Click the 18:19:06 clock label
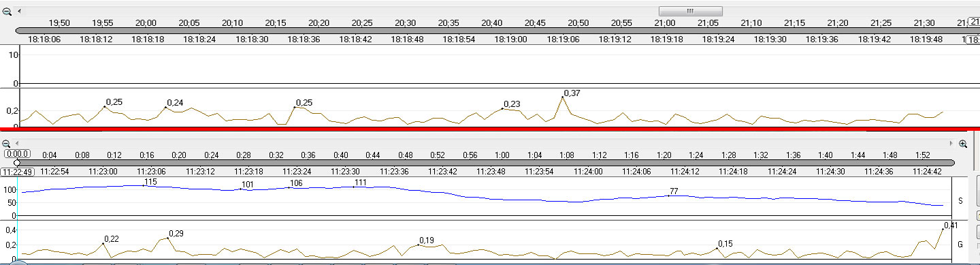Image resolution: width=980 pixels, height=265 pixels. [563, 40]
